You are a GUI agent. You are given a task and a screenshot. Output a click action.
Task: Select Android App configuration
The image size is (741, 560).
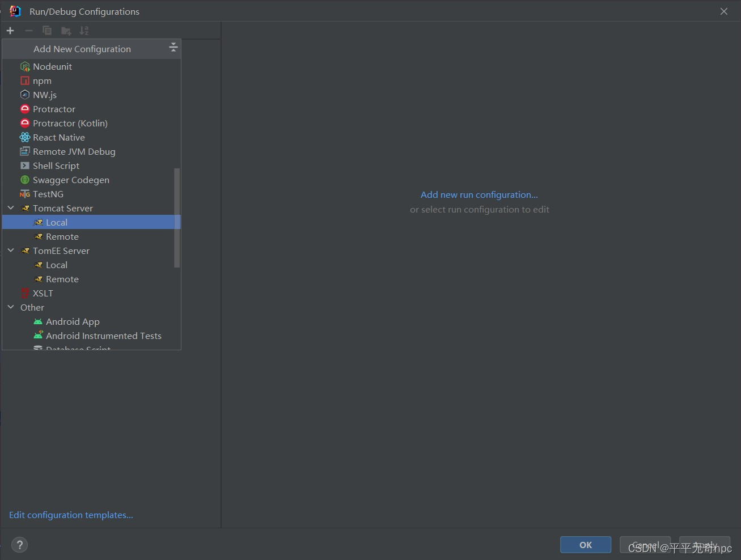[x=91, y=321]
